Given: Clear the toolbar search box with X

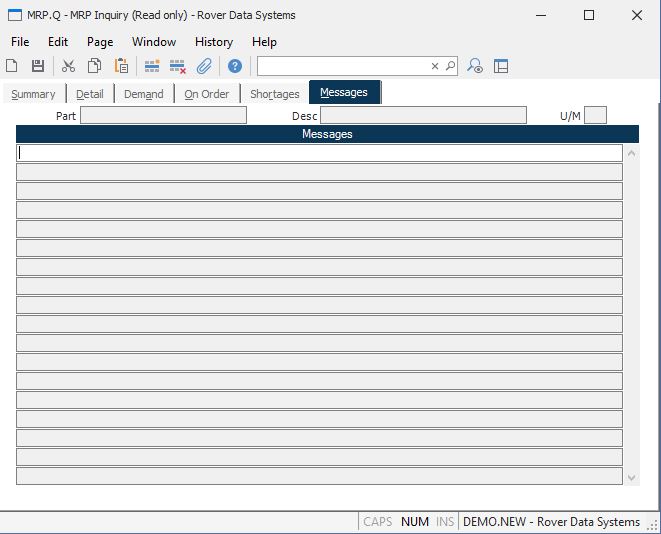Looking at the screenshot, I should (435, 66).
